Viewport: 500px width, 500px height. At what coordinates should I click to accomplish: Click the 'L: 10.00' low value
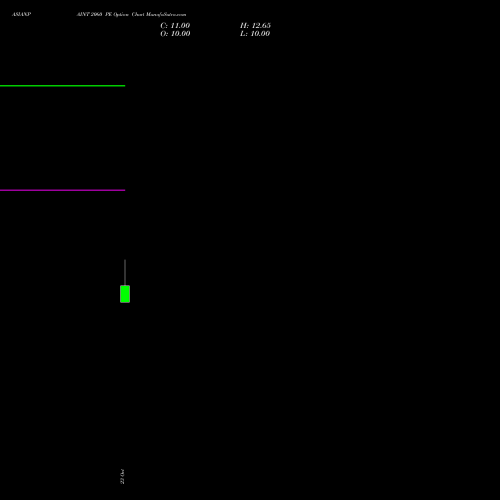click(255, 34)
